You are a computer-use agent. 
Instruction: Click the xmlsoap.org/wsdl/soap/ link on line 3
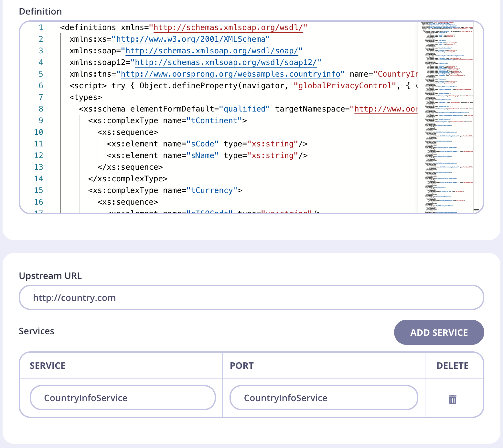[x=211, y=51]
